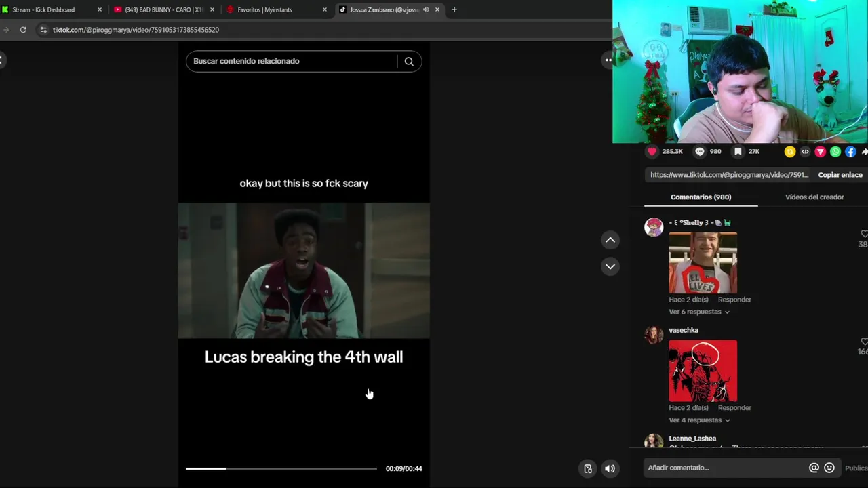Open ε Shelly з commenter avatar
The image size is (868, 488).
[x=654, y=227]
